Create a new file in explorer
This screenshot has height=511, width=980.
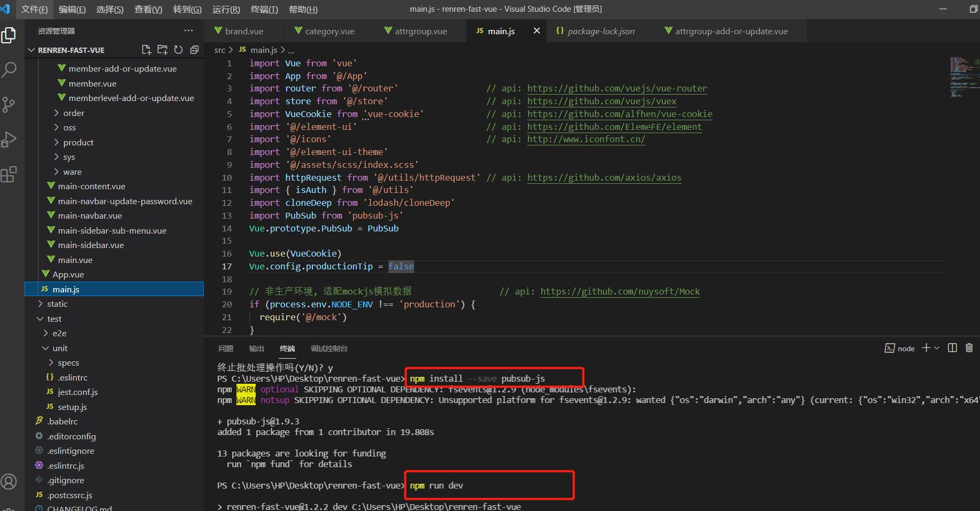pos(146,50)
